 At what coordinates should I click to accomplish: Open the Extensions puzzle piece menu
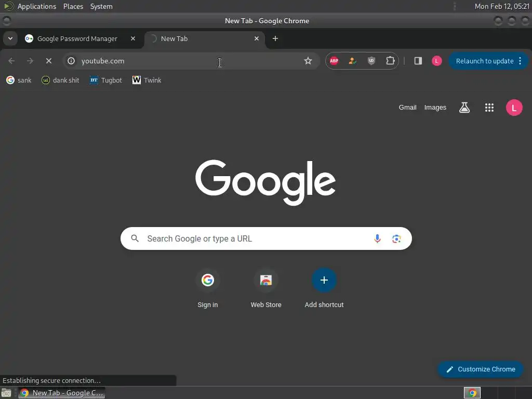[390, 61]
